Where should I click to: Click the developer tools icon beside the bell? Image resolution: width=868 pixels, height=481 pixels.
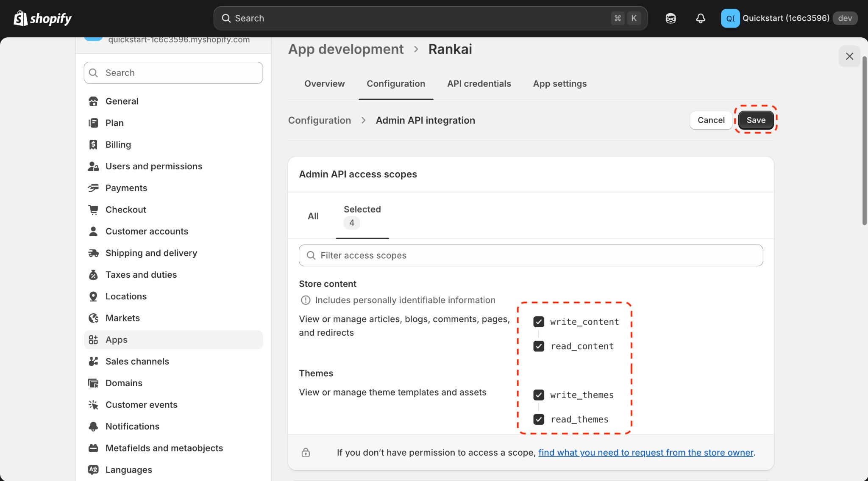point(670,18)
